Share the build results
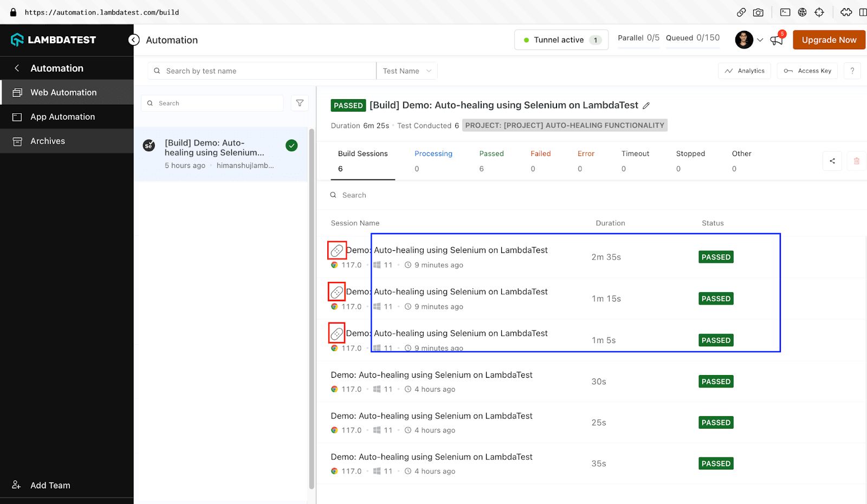This screenshot has width=867, height=504. pos(832,160)
